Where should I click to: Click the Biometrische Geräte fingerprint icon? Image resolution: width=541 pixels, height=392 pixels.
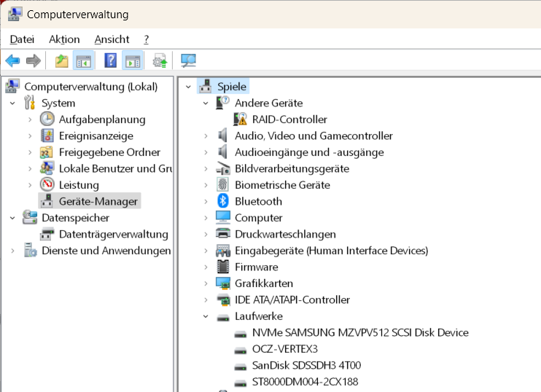pos(223,184)
